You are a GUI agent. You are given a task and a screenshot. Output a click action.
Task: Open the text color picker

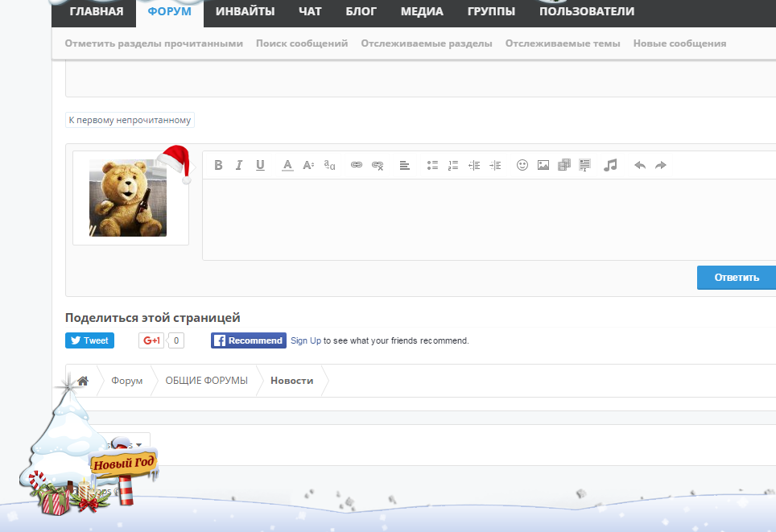pyautogui.click(x=287, y=165)
